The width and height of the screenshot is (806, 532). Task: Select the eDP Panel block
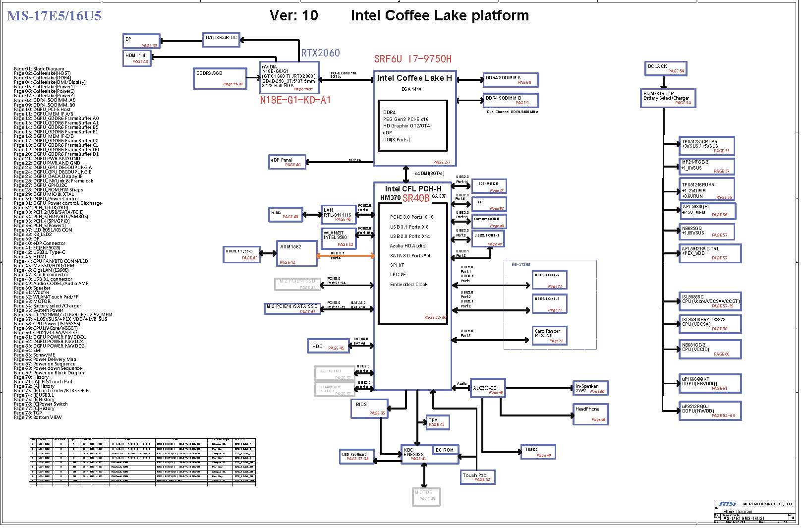pyautogui.click(x=287, y=162)
